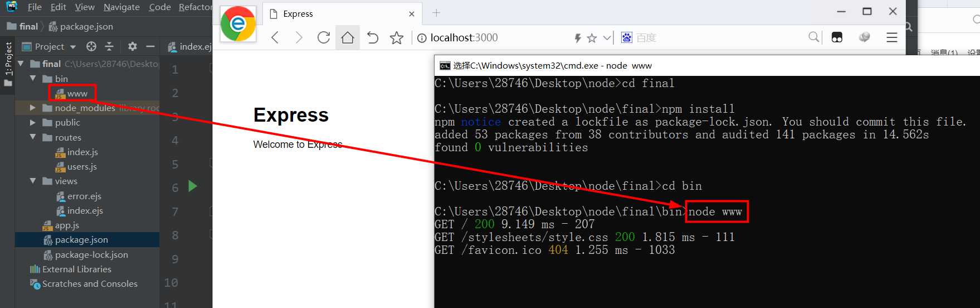Viewport: 980px width, 308px height.
Task: Click the final breadcrumb in navigation bar
Action: point(22,26)
